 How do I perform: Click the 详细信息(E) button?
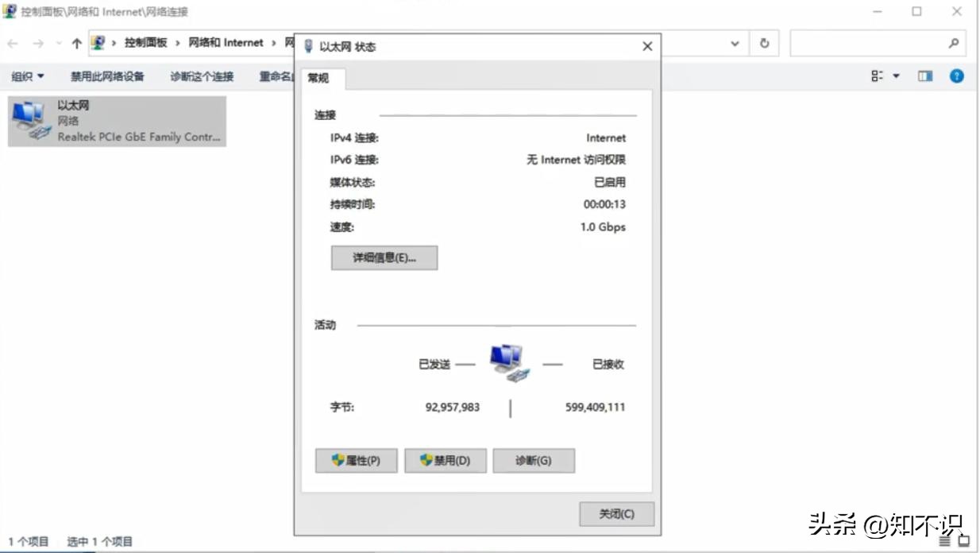tap(384, 257)
